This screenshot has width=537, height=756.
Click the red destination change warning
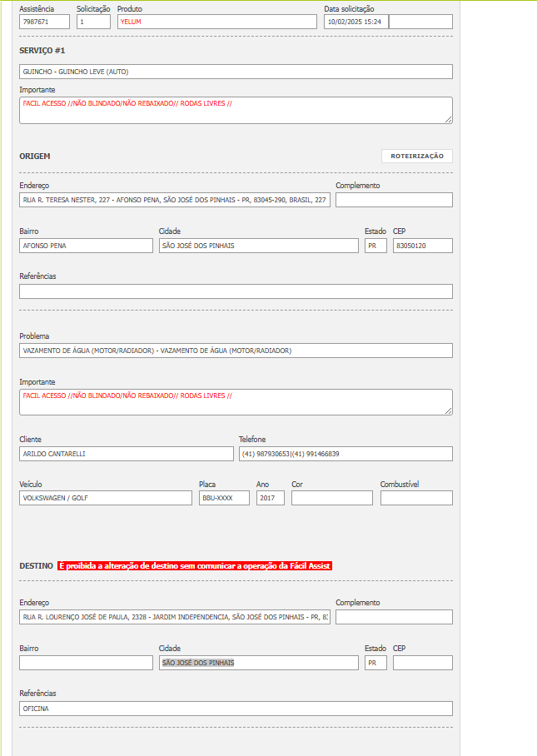pyautogui.click(x=195, y=566)
